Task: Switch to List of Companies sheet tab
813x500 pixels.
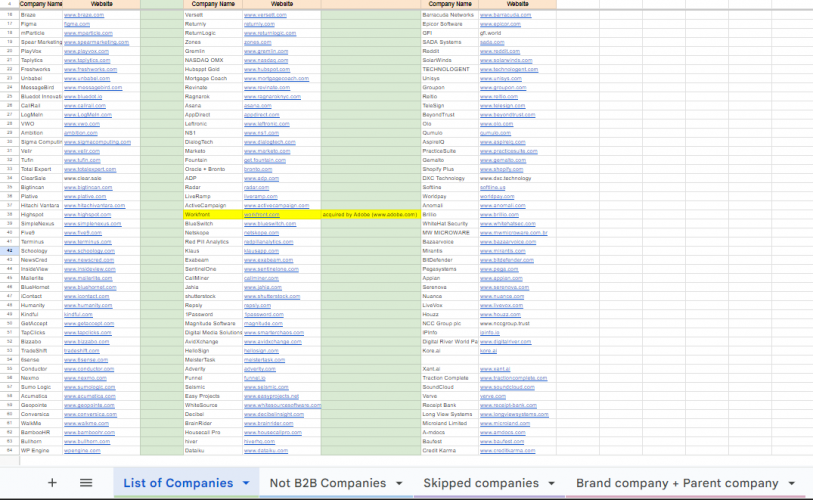Action: pyautogui.click(x=178, y=483)
